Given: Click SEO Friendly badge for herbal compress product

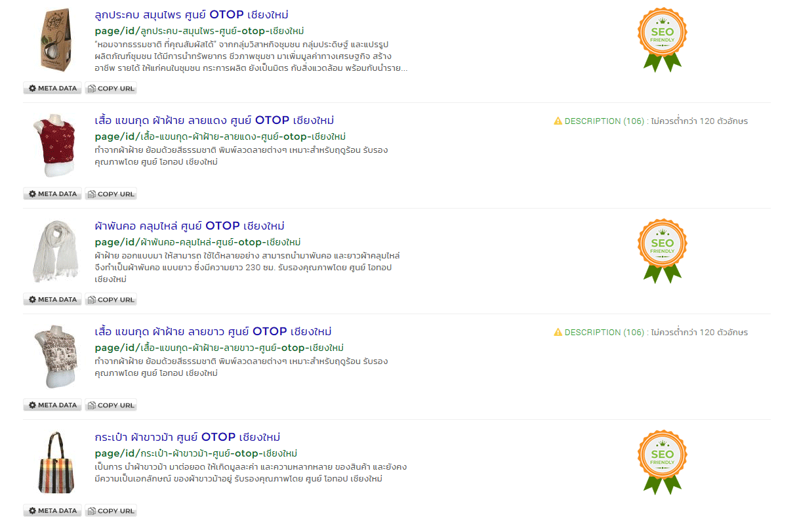Looking at the screenshot, I should [x=662, y=39].
